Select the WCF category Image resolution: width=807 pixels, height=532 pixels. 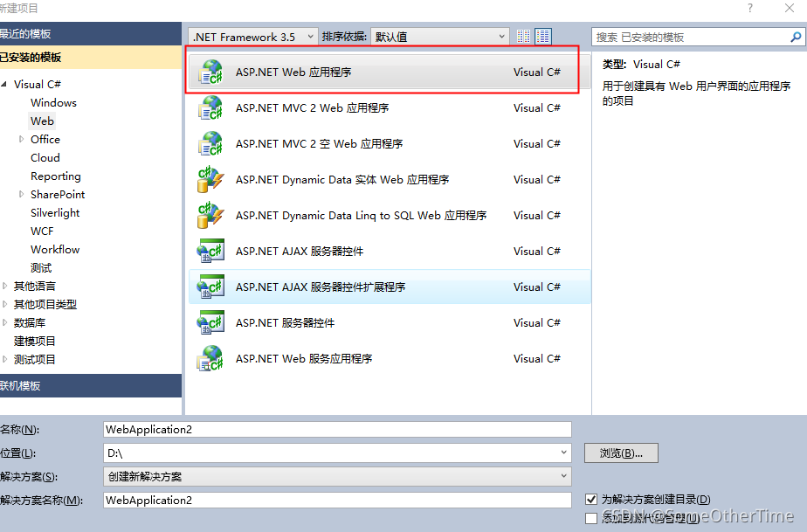click(42, 231)
